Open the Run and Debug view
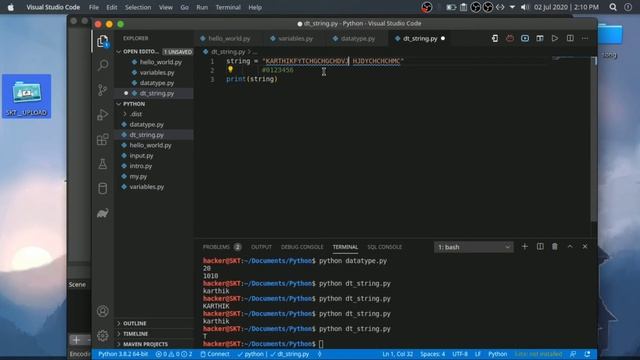Image resolution: width=640 pixels, height=360 pixels. [103, 115]
